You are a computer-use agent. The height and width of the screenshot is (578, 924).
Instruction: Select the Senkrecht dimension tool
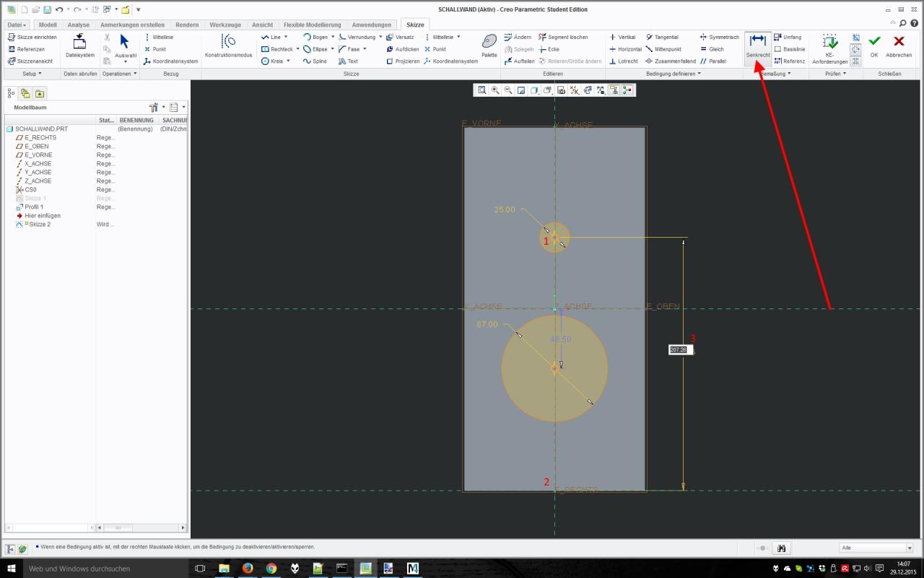click(x=757, y=45)
